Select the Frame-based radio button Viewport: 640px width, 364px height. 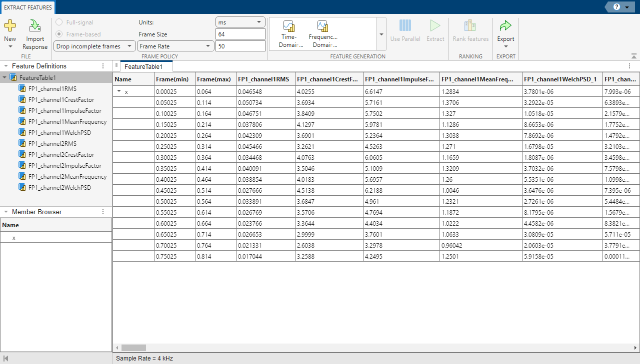pos(59,34)
